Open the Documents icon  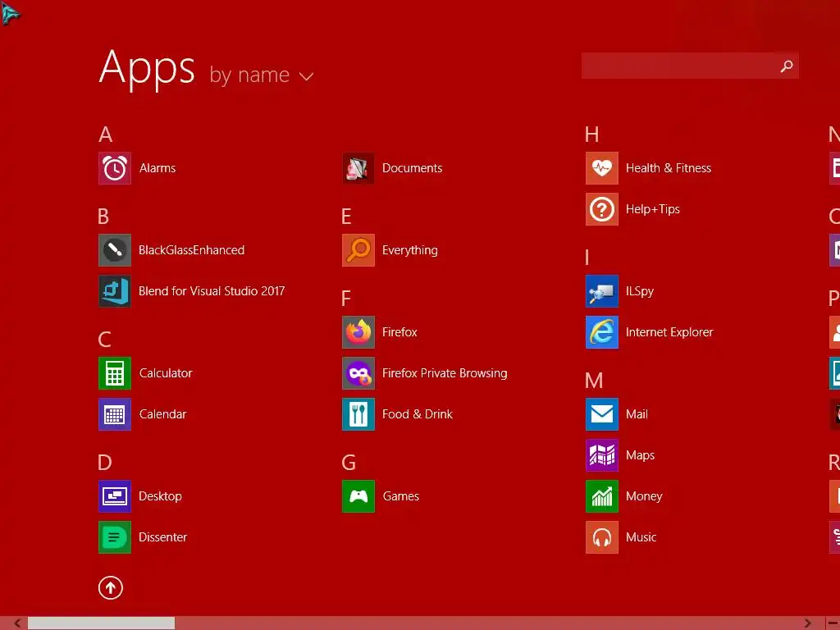click(x=358, y=168)
